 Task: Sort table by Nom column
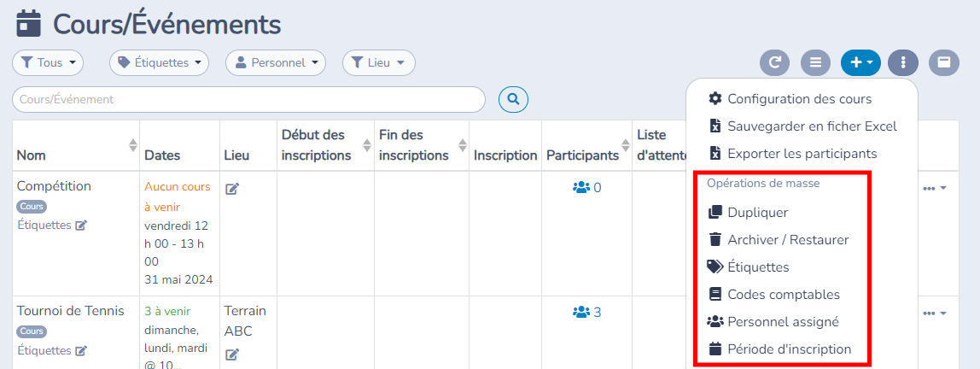click(x=132, y=145)
